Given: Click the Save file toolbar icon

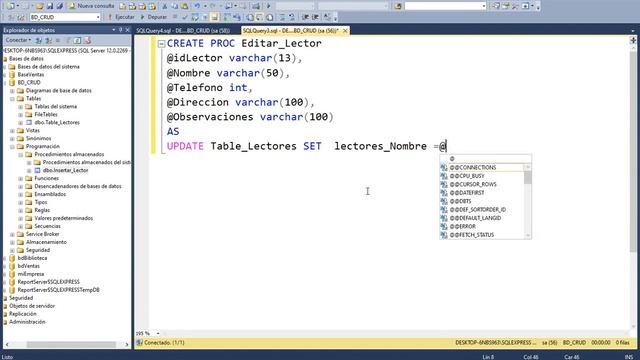Looking at the screenshot, I should [x=50, y=6].
